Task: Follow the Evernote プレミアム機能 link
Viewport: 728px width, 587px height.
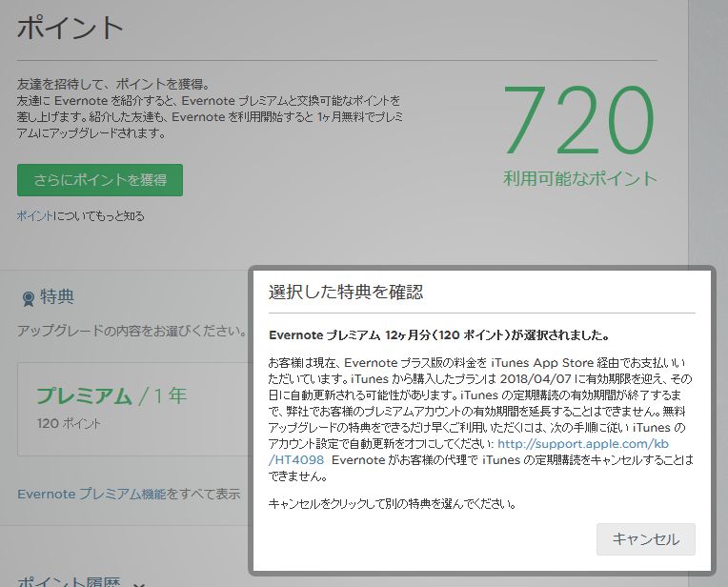Action: point(91,494)
